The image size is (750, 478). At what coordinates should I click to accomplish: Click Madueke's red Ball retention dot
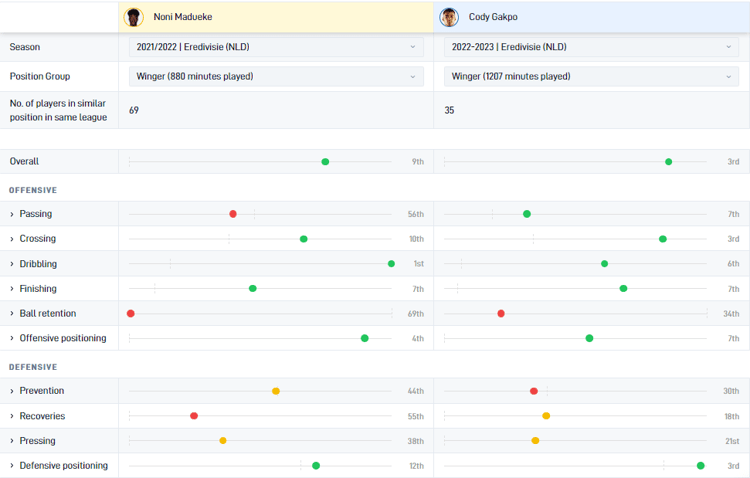tap(131, 313)
